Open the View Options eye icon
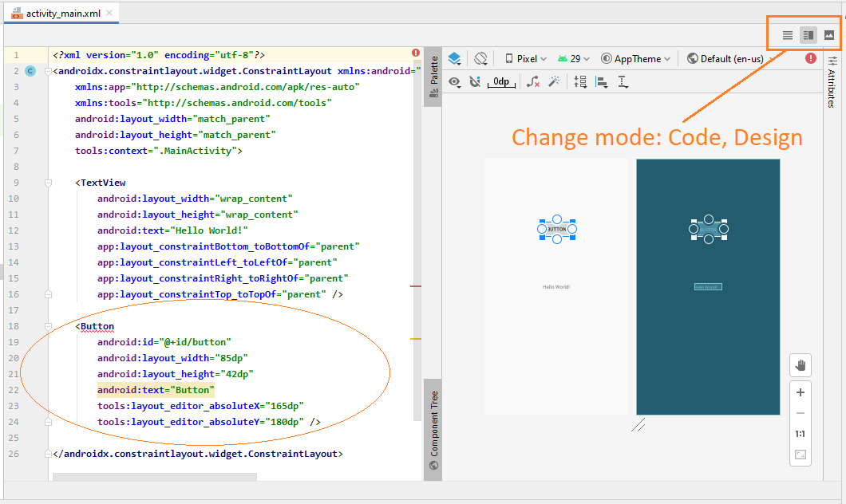This screenshot has height=504, width=846. tap(455, 82)
